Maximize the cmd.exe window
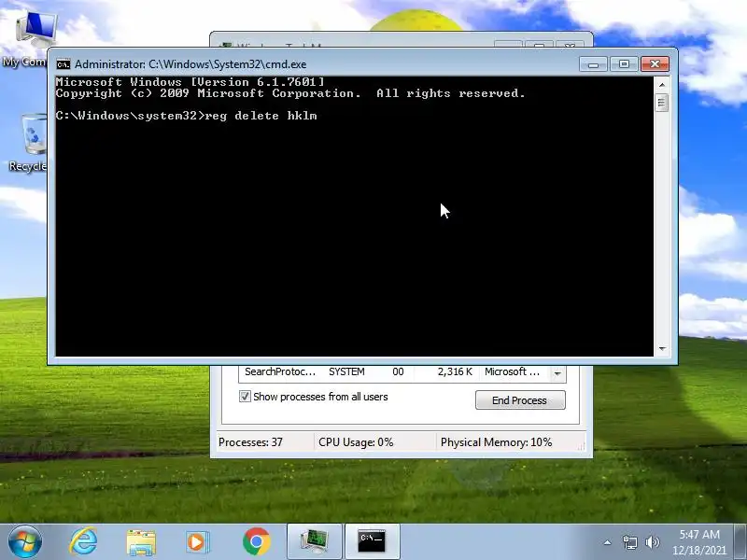Viewport: 747px width, 560px height. click(x=624, y=63)
